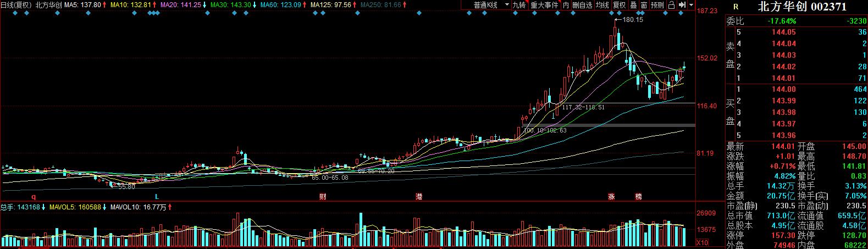
Task: Open the 重大事件 major events button
Action: (544, 5)
